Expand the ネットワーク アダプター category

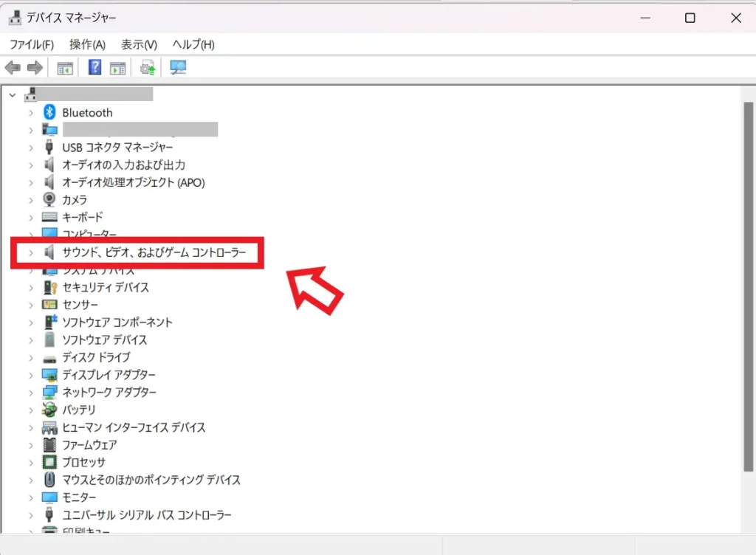(31, 393)
